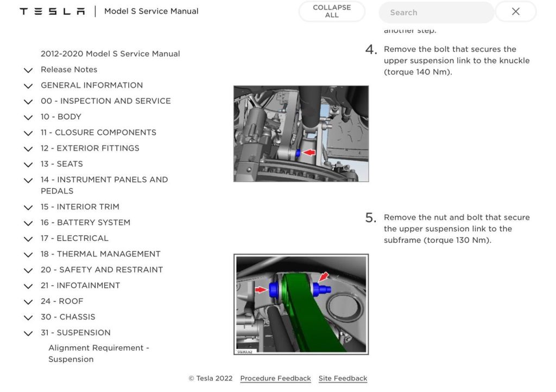Select the 10 - BODY section
Screen dimensions: 556x392
click(x=61, y=117)
